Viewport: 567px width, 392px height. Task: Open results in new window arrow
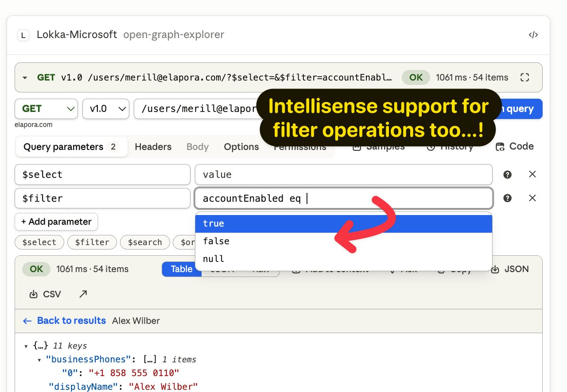pyautogui.click(x=83, y=294)
